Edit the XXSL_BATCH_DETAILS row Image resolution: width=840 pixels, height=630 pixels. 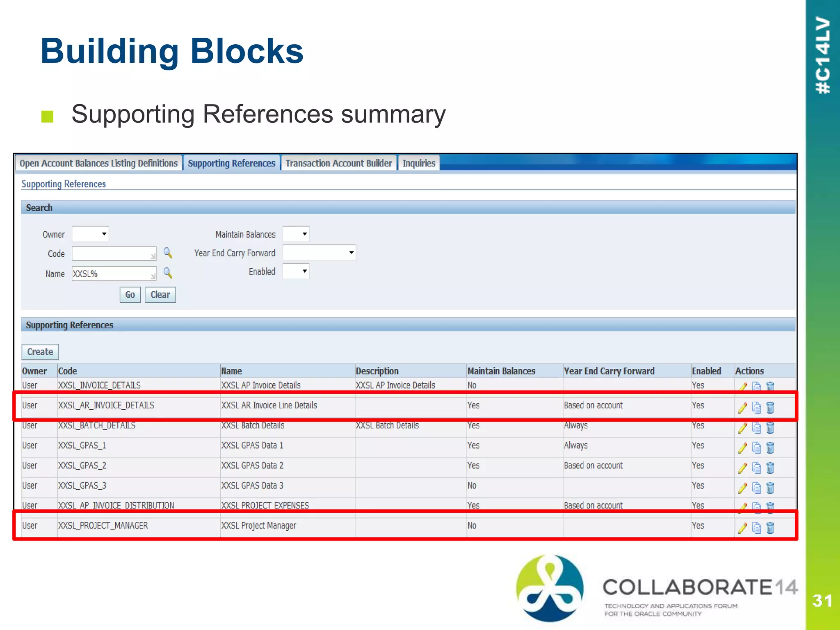pos(742,428)
